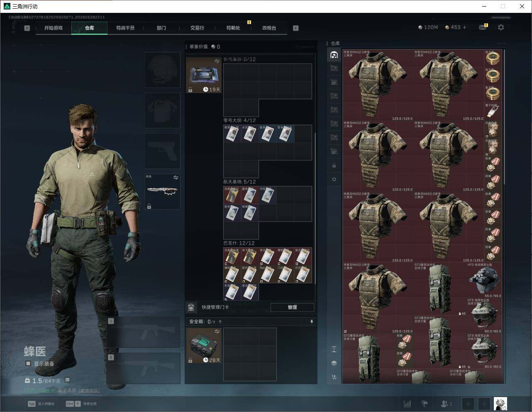Screen dimensions: 532x412
Task: Open the weight details list icon
Action: (67, 380)
